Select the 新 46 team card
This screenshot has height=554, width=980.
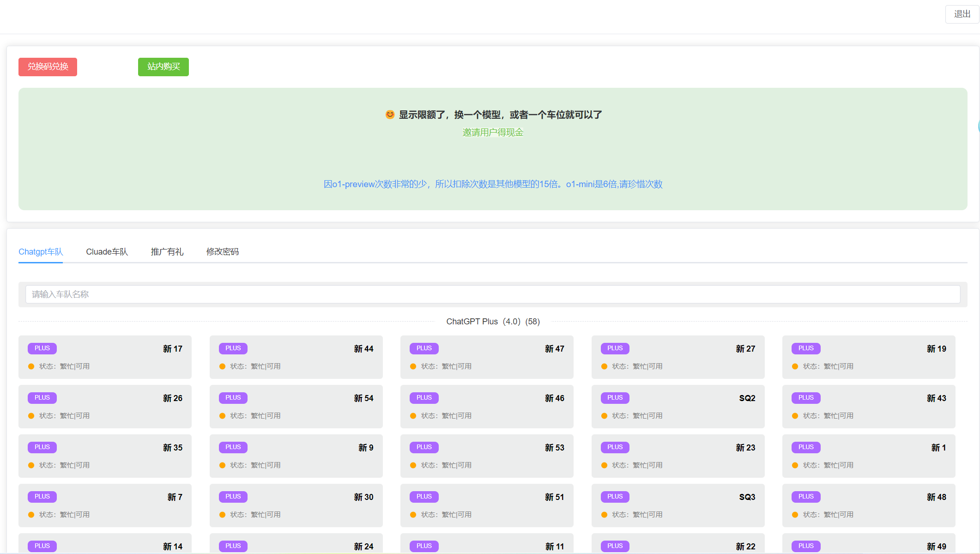pyautogui.click(x=487, y=407)
